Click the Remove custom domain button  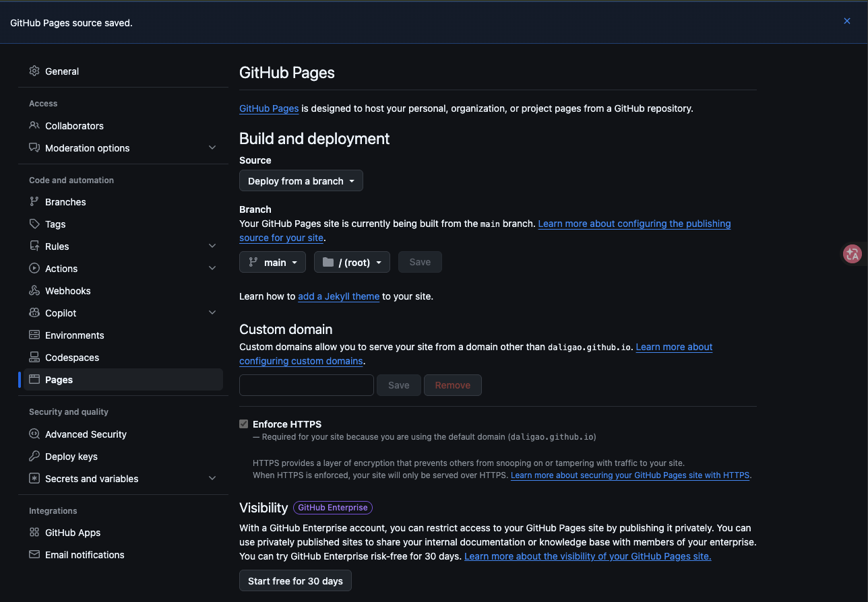click(x=453, y=385)
